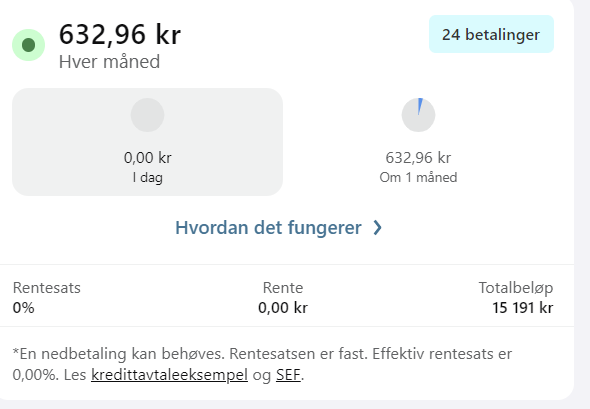This screenshot has height=409, width=590.
Task: Open the kredittavtaleeksempel link
Action: click(169, 375)
